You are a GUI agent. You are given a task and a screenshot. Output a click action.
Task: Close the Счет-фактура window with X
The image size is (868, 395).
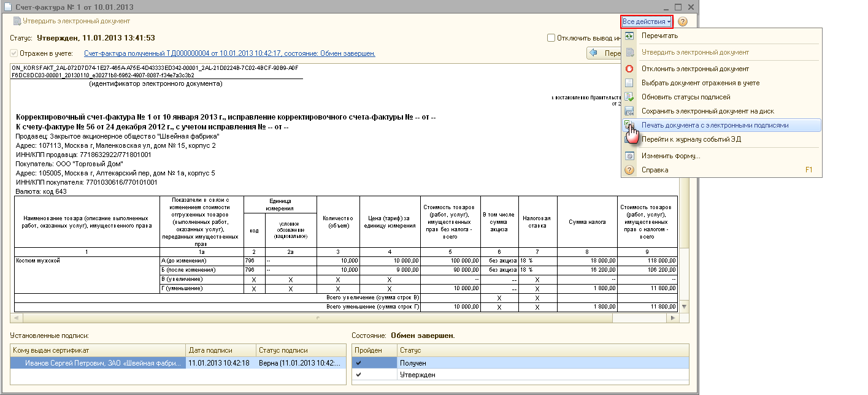(691, 7)
